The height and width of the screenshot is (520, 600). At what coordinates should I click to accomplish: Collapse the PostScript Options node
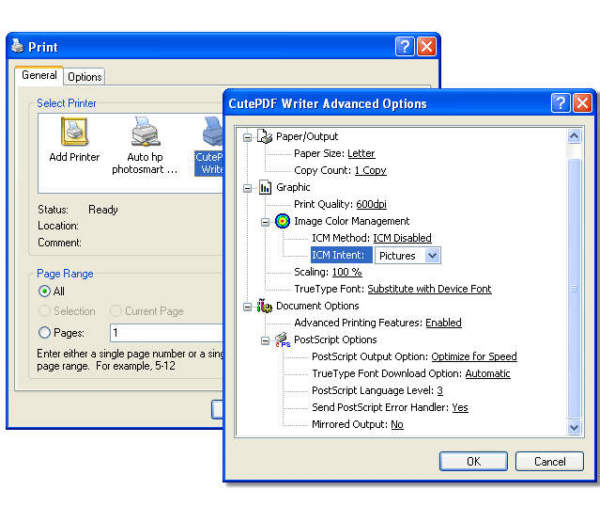pos(265,341)
